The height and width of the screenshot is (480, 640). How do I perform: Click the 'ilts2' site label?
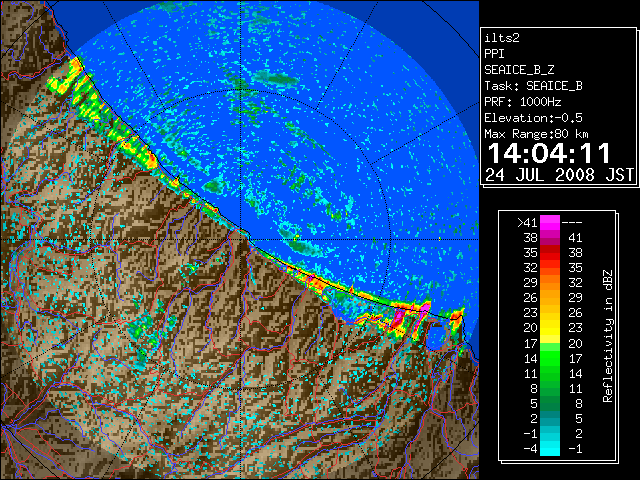(x=502, y=38)
